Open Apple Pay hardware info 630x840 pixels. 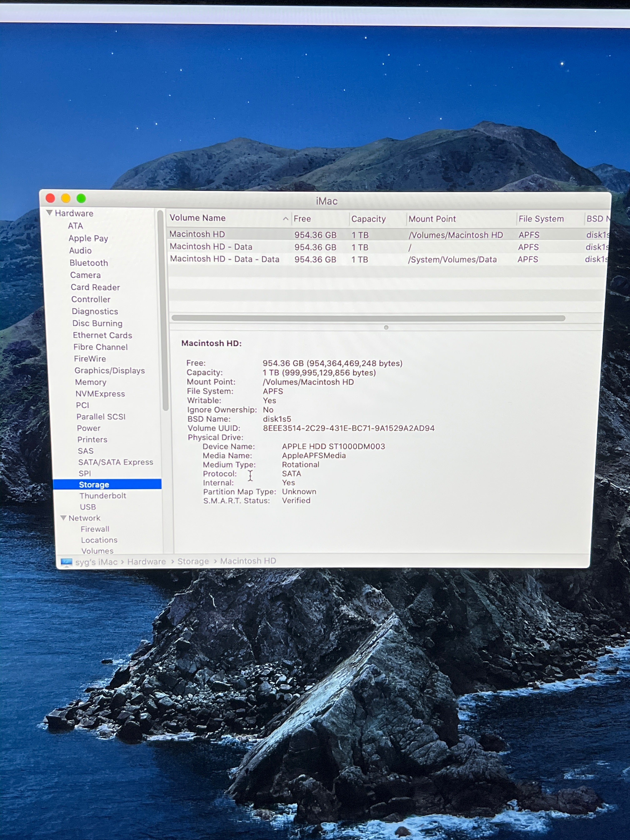[x=88, y=239]
